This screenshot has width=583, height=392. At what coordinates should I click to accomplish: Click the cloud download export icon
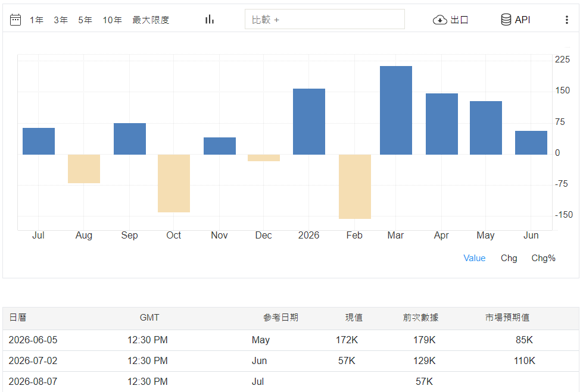click(440, 20)
